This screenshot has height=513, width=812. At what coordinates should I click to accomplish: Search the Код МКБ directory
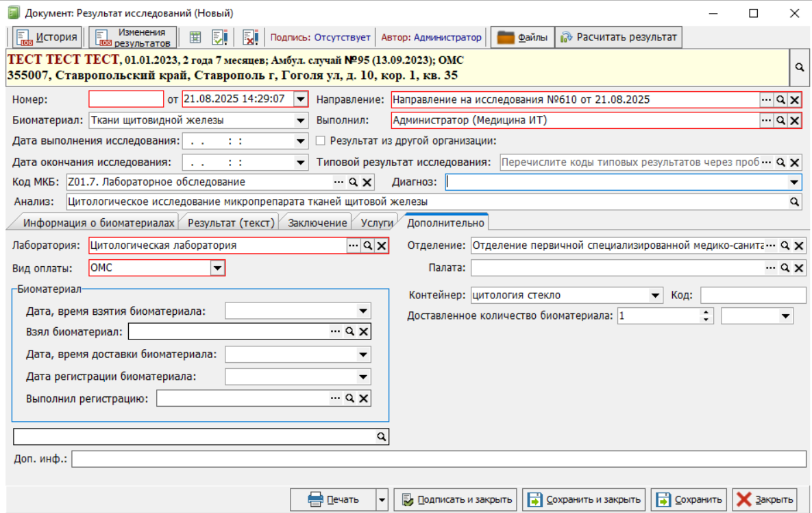coord(353,182)
